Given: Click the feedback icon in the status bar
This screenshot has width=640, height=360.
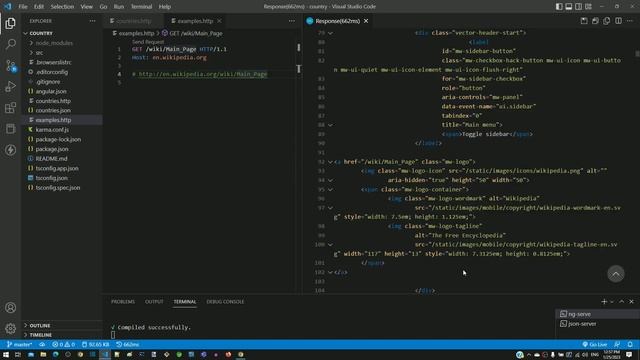Looking at the screenshot, I should 617,344.
